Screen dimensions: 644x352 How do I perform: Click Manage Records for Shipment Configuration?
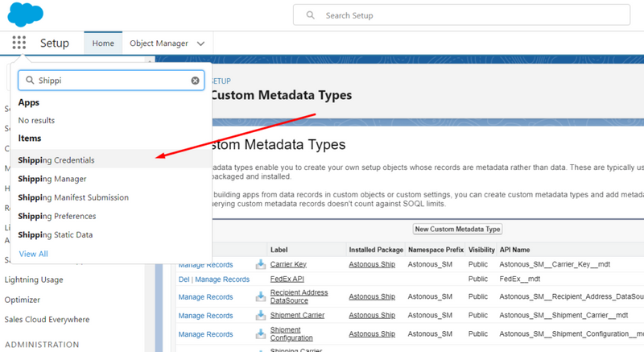click(x=205, y=334)
